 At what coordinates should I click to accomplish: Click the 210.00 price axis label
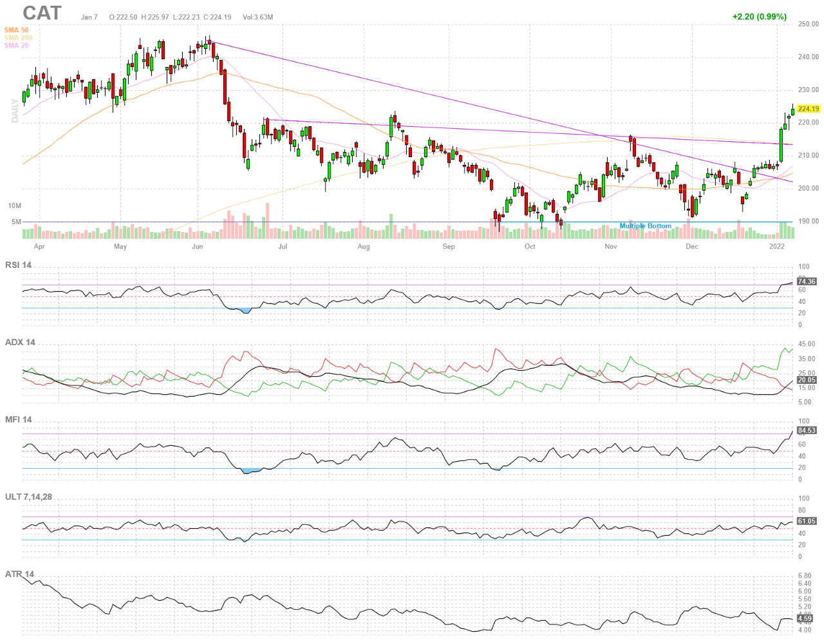tap(809, 156)
